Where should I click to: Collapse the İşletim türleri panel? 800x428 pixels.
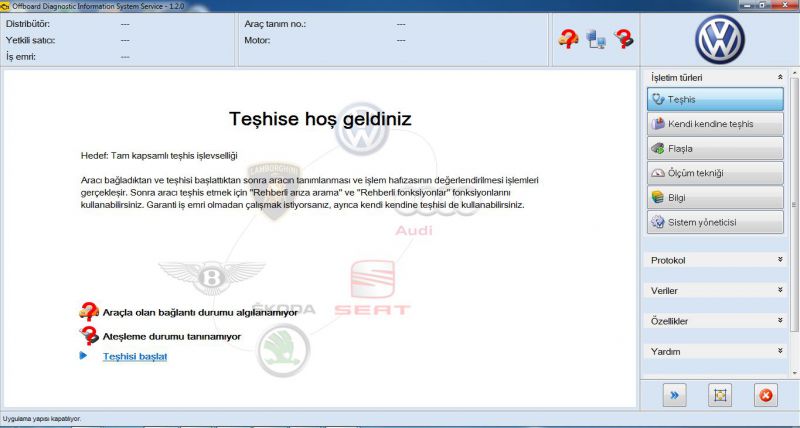tap(780, 78)
